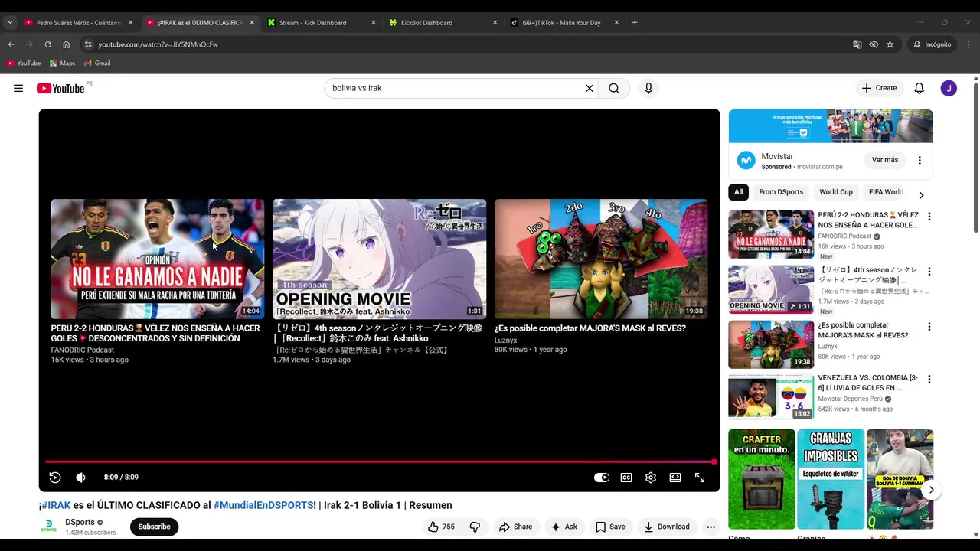The width and height of the screenshot is (980, 551).
Task: Bookmark this page with the star
Action: pos(890,44)
